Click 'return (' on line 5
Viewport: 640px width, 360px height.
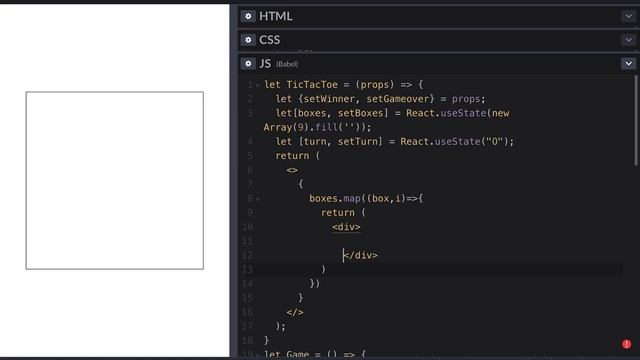tap(298, 156)
